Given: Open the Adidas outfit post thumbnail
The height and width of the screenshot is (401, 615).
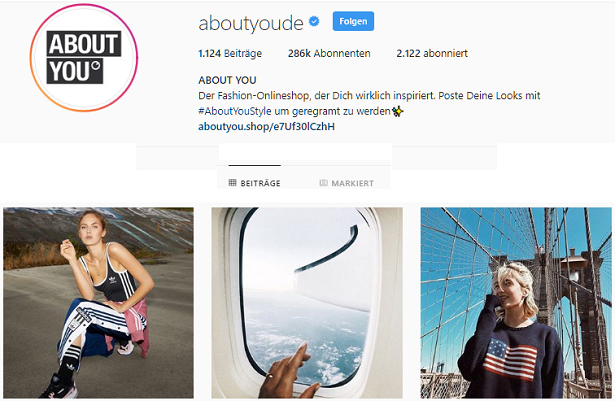Looking at the screenshot, I should pos(98,303).
